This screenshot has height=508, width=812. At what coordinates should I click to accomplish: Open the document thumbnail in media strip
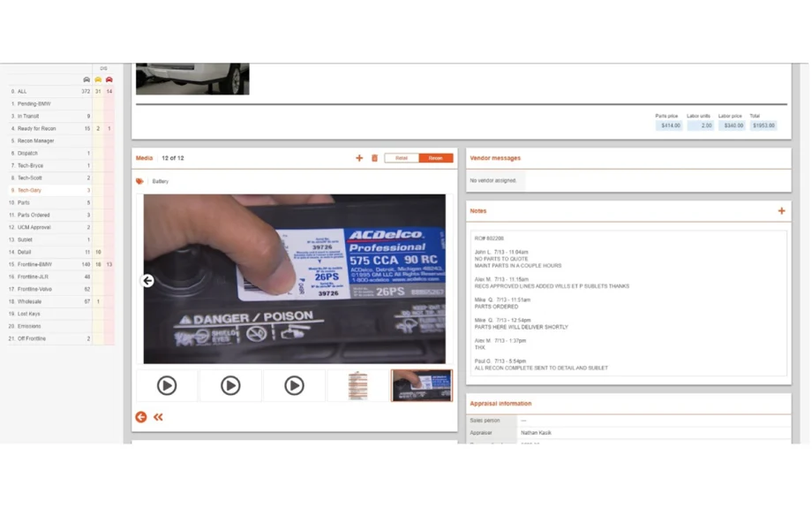click(x=357, y=386)
